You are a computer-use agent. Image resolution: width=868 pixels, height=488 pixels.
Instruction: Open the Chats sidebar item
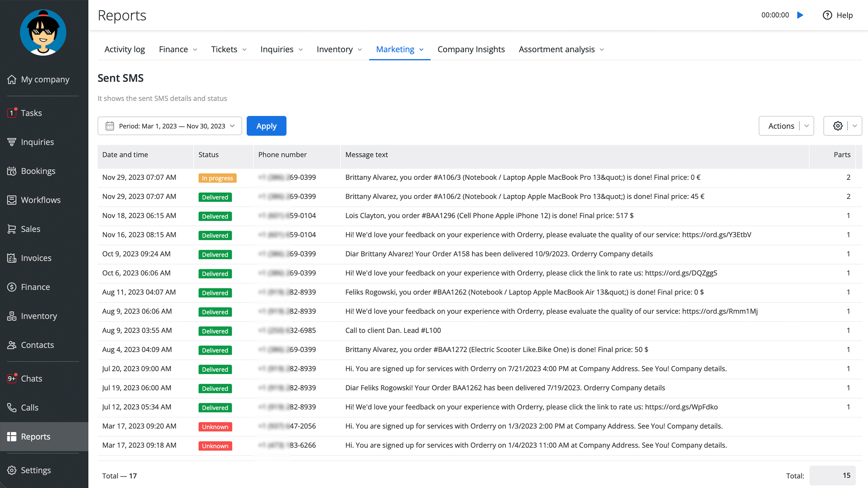point(31,379)
